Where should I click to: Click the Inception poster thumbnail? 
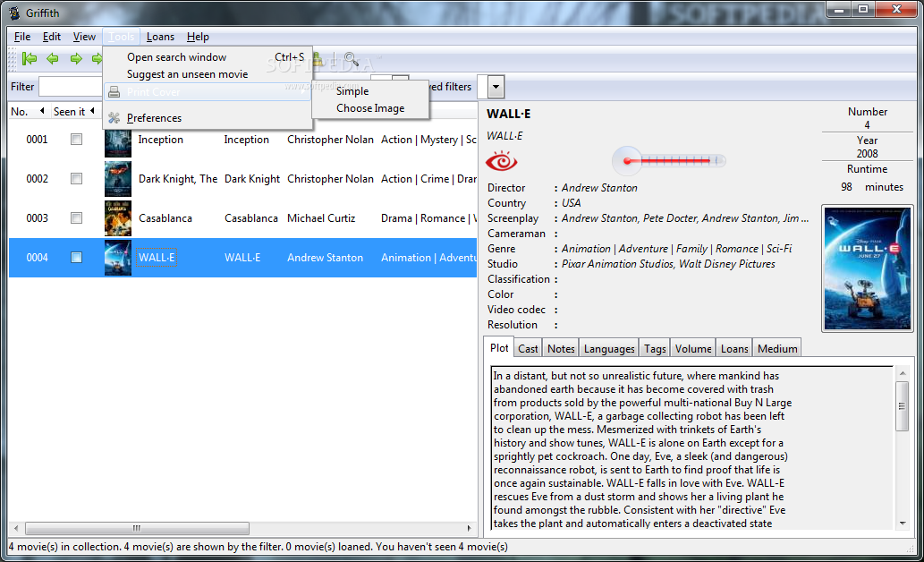pos(118,143)
